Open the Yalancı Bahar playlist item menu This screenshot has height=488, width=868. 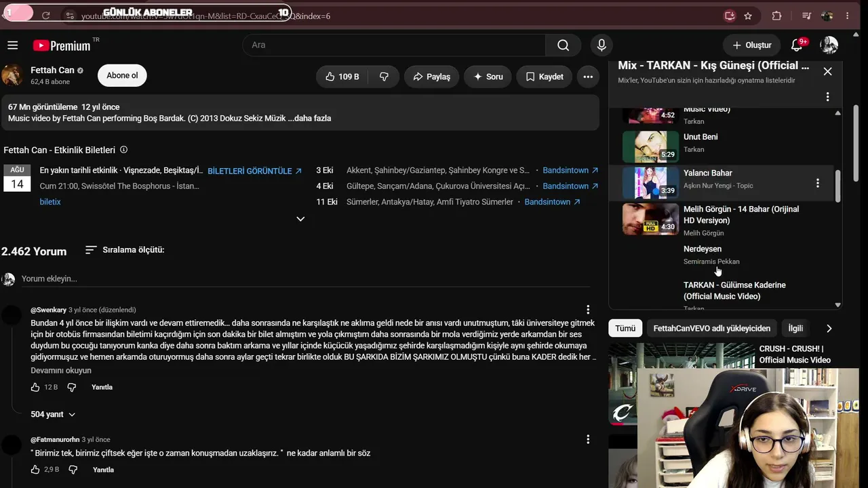pos(818,183)
